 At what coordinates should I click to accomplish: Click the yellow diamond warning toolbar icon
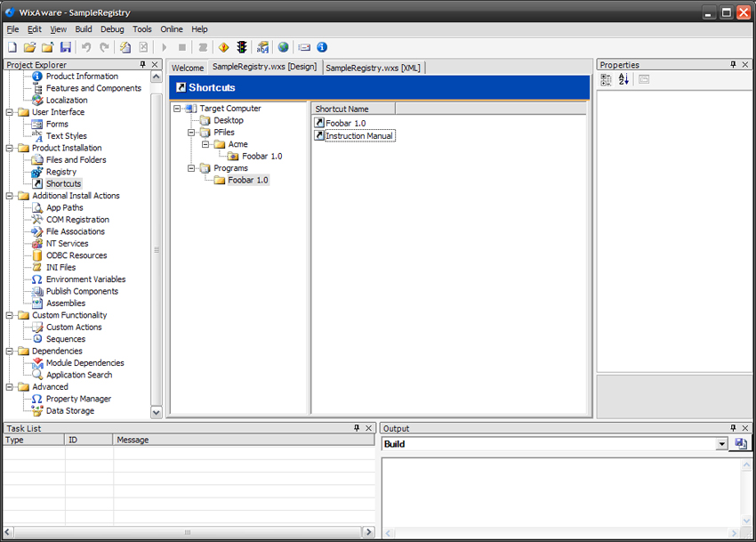[x=224, y=47]
